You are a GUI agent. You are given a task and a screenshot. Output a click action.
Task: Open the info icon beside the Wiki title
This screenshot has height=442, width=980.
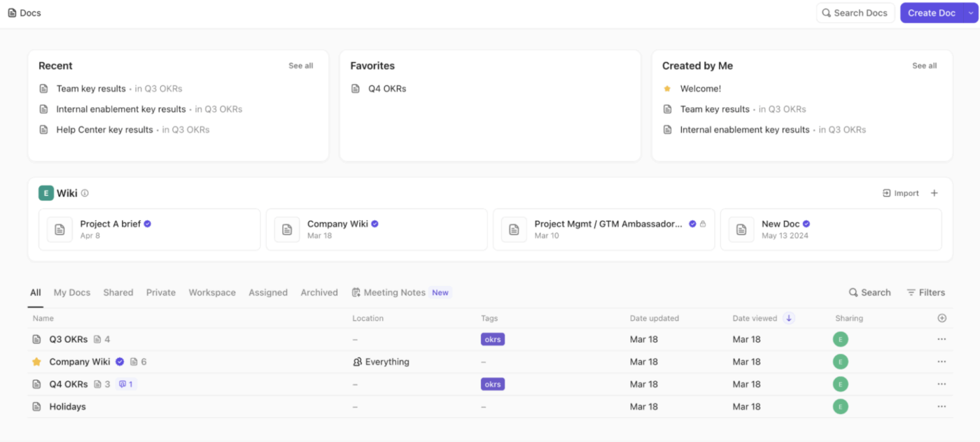coord(83,193)
